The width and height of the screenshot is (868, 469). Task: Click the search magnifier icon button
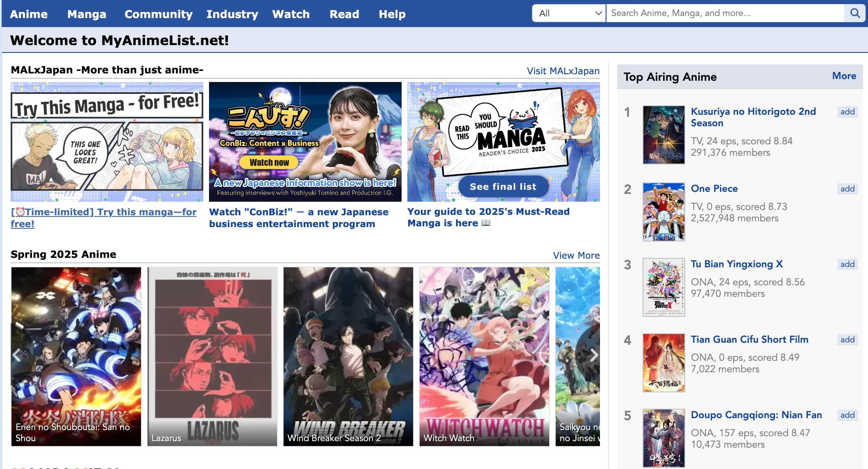pos(854,13)
